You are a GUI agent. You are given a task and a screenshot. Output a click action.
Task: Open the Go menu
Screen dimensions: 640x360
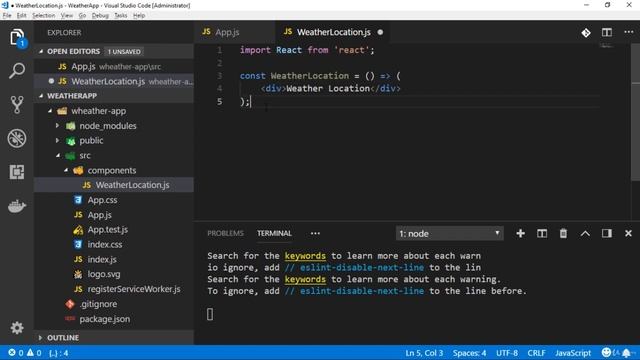tap(82, 16)
